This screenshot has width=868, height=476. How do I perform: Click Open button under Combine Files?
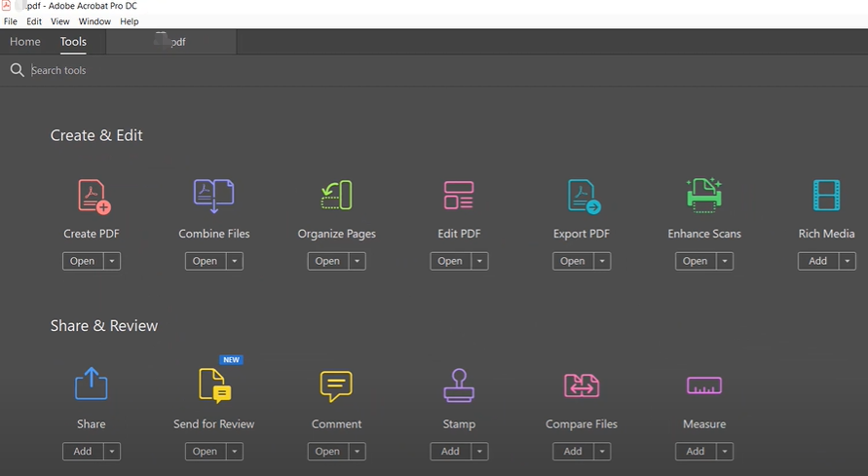point(206,261)
